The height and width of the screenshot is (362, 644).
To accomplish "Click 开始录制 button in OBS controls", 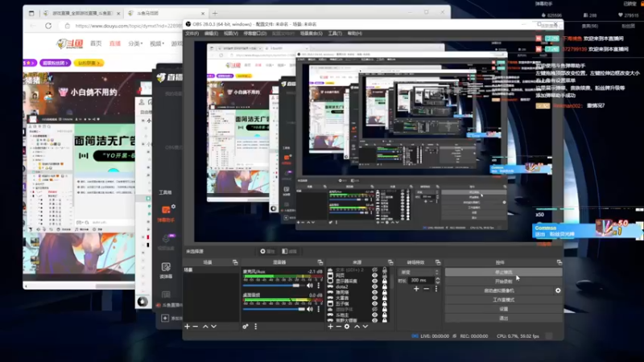I will (504, 281).
